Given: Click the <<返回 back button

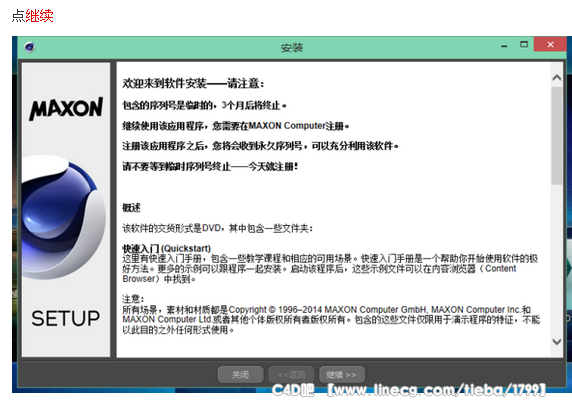Looking at the screenshot, I should pos(291,375).
